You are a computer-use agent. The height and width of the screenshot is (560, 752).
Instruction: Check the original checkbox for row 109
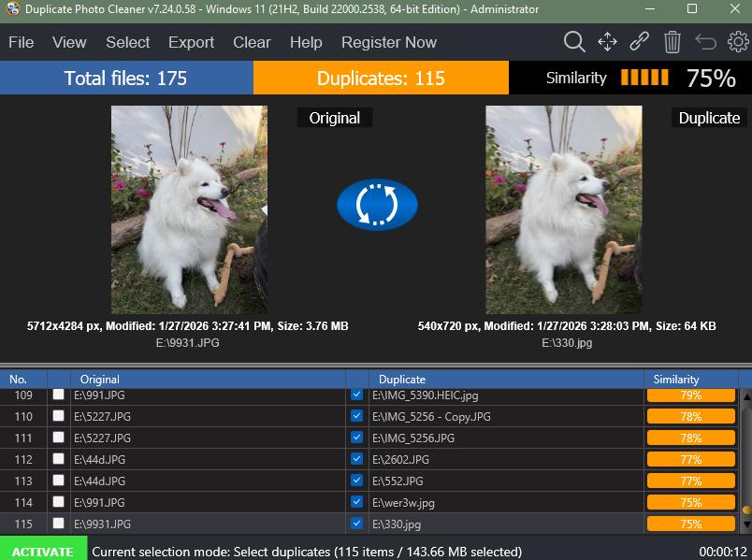[x=59, y=395]
